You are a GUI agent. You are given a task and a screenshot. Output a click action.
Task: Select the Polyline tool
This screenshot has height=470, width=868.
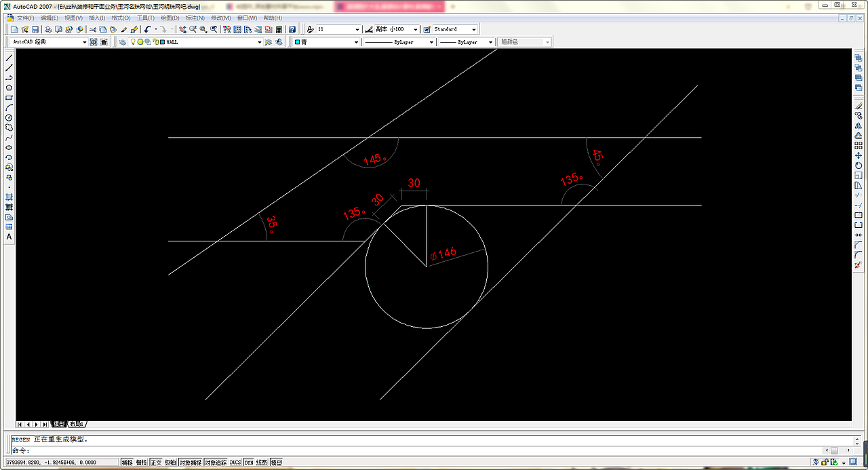pyautogui.click(x=9, y=77)
